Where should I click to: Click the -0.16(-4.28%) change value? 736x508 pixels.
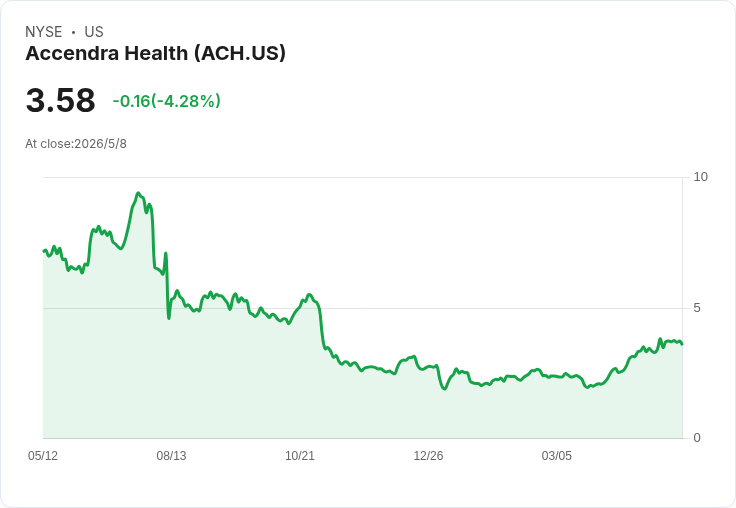(x=167, y=101)
